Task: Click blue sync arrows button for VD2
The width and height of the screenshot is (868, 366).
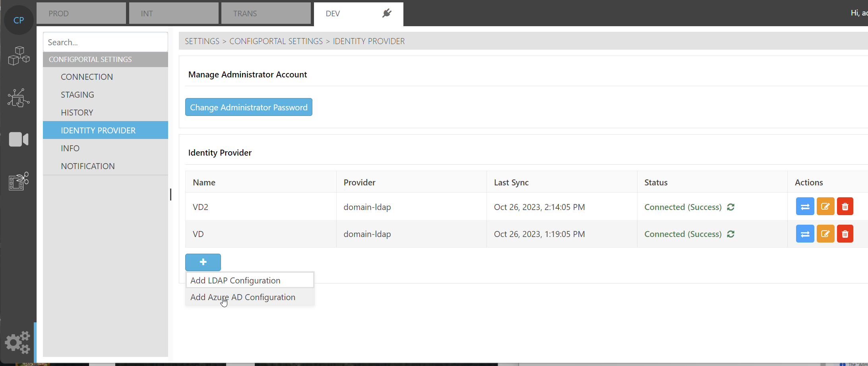Action: point(805,206)
